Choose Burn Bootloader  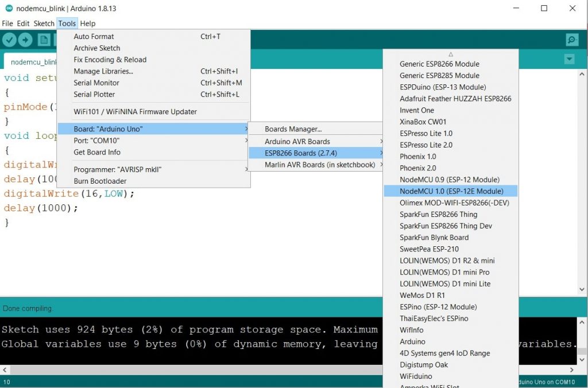(x=153, y=181)
